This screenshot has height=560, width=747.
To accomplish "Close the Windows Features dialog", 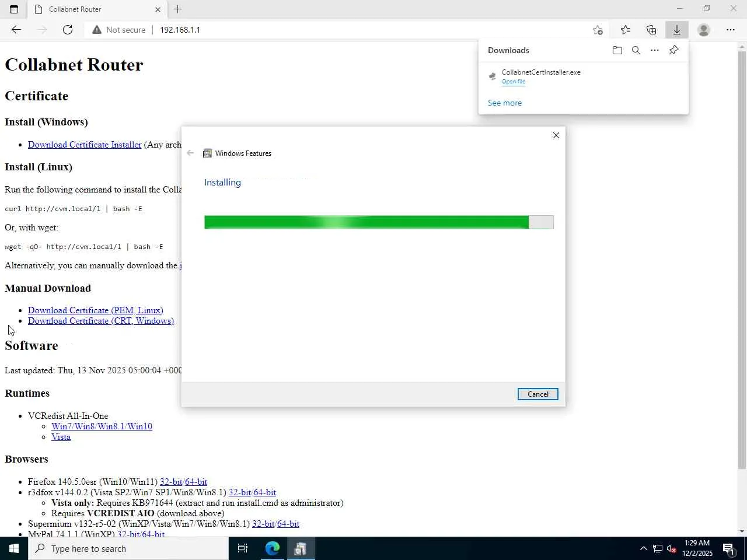I will pyautogui.click(x=556, y=135).
